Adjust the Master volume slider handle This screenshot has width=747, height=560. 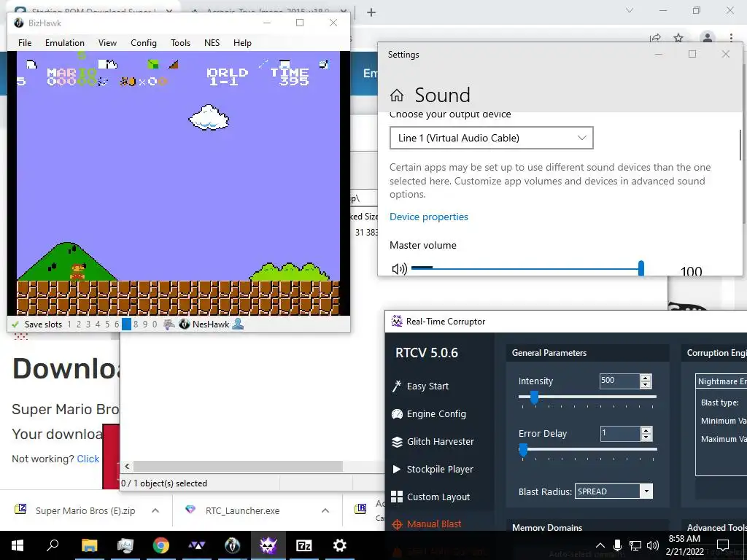pos(641,268)
